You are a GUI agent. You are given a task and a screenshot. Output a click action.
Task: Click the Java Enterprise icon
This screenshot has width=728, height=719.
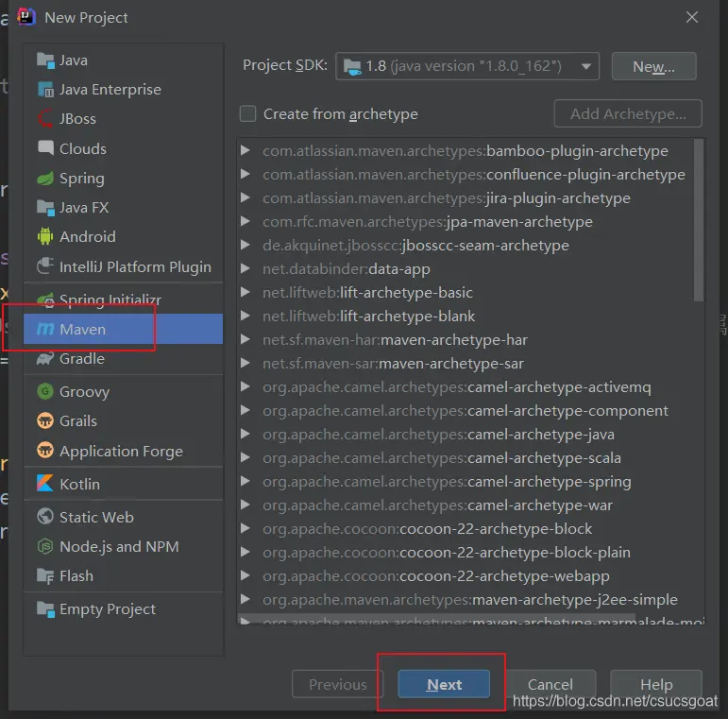45,90
